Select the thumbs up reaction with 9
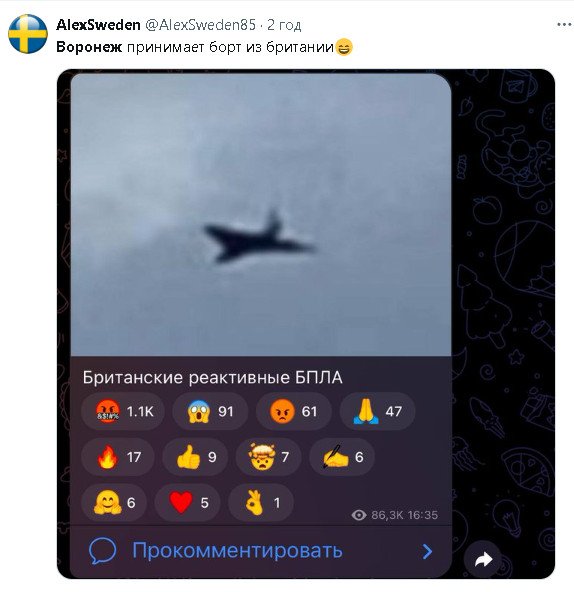574x592 pixels. [x=195, y=457]
